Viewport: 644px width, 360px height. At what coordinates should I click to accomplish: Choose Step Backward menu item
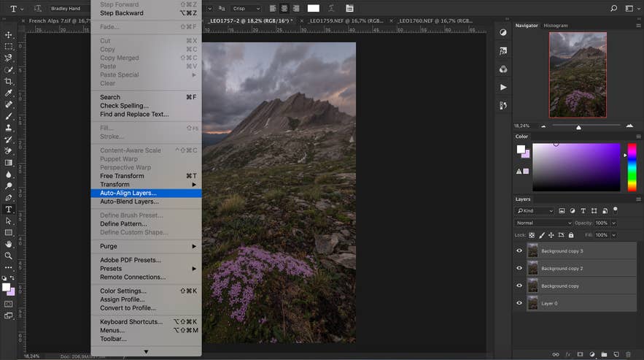146,13
